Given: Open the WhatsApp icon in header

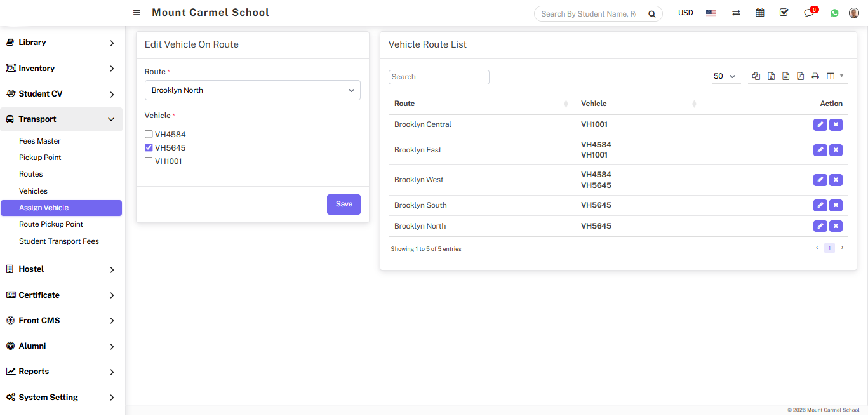Looking at the screenshot, I should click(x=834, y=13).
